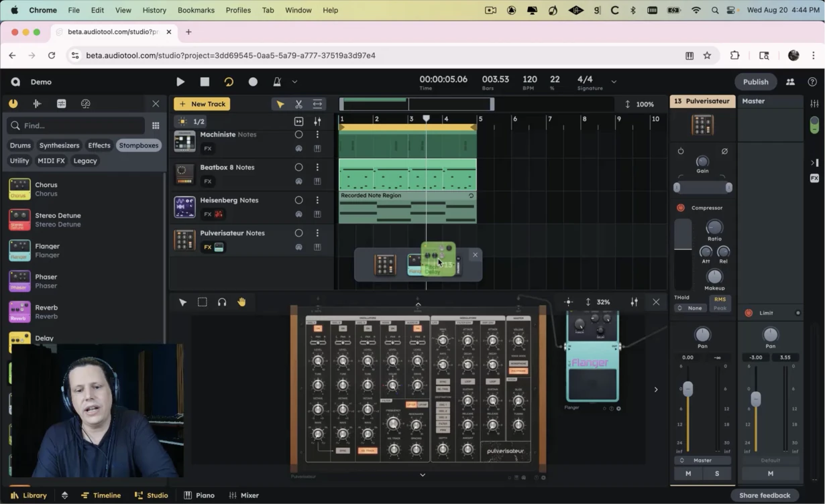Click the headphones icon in studio toolbar
Viewport: 825px width, 504px height.
point(222,302)
